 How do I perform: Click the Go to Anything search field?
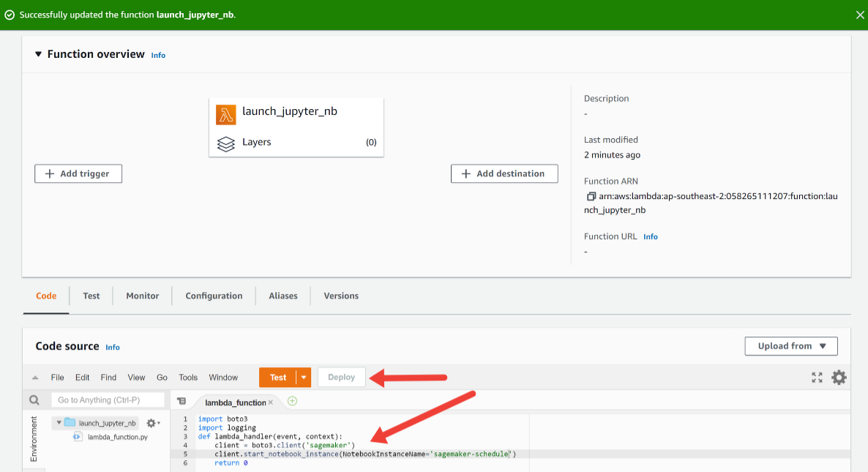108,400
